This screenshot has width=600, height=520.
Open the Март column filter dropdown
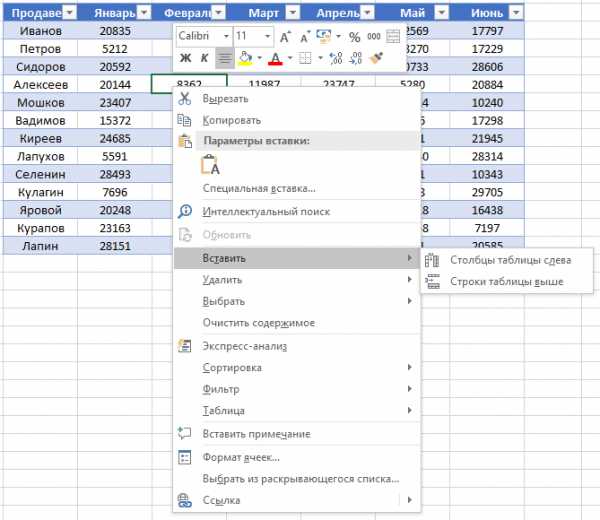(293, 13)
